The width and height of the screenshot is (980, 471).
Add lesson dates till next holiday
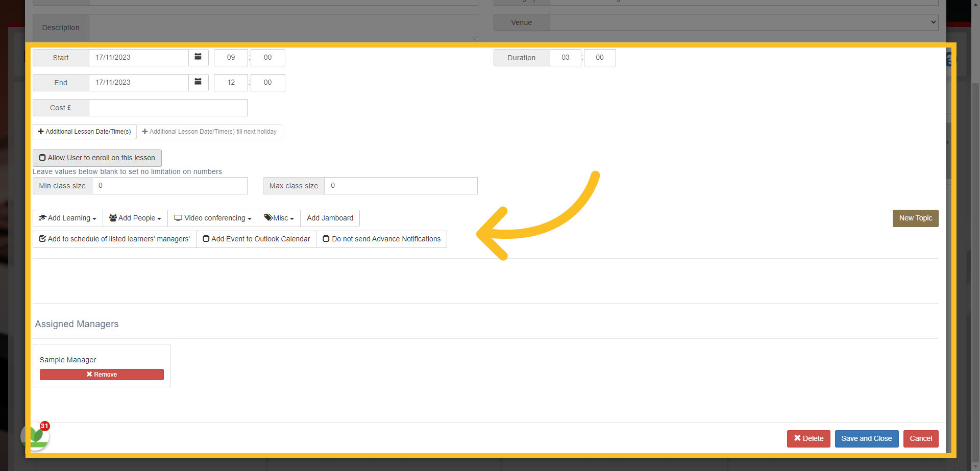209,132
